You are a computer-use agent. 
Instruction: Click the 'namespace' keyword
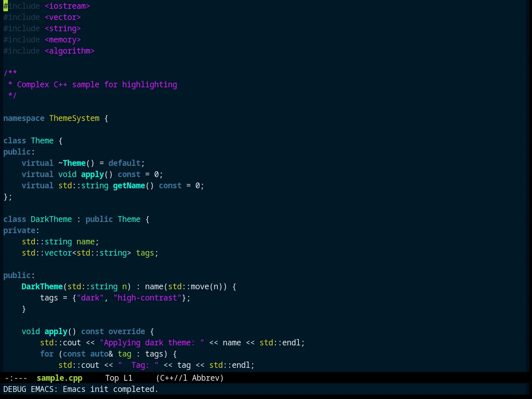pos(24,118)
